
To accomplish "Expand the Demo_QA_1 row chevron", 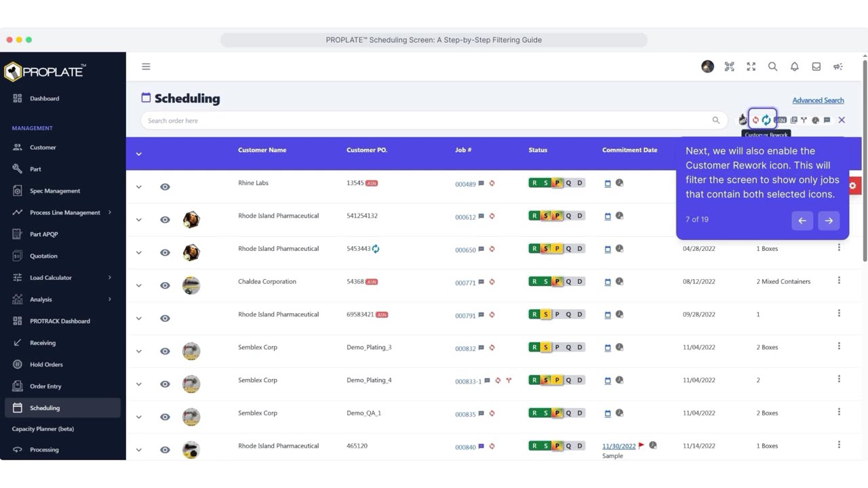I will 139,417.
